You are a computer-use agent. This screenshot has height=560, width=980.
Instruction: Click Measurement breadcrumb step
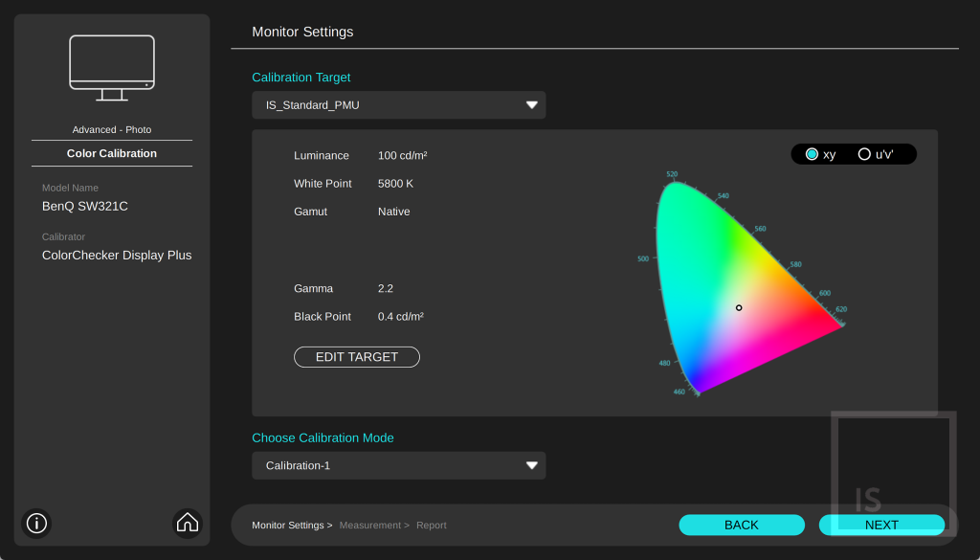[x=373, y=526]
